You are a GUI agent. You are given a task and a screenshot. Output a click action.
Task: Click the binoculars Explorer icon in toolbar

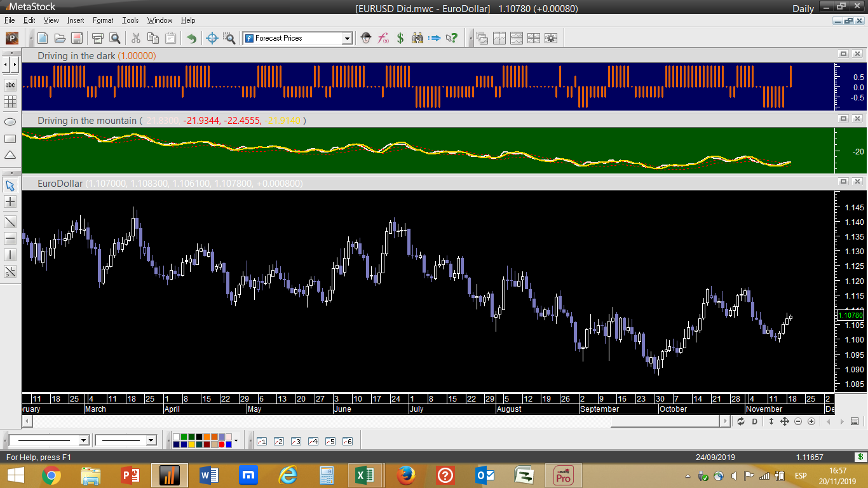[x=417, y=38]
